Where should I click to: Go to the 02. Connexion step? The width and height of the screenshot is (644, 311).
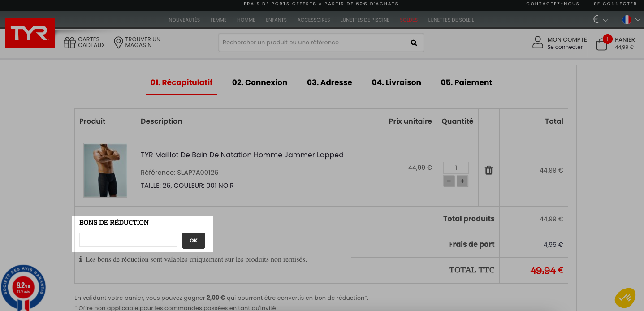coord(259,82)
